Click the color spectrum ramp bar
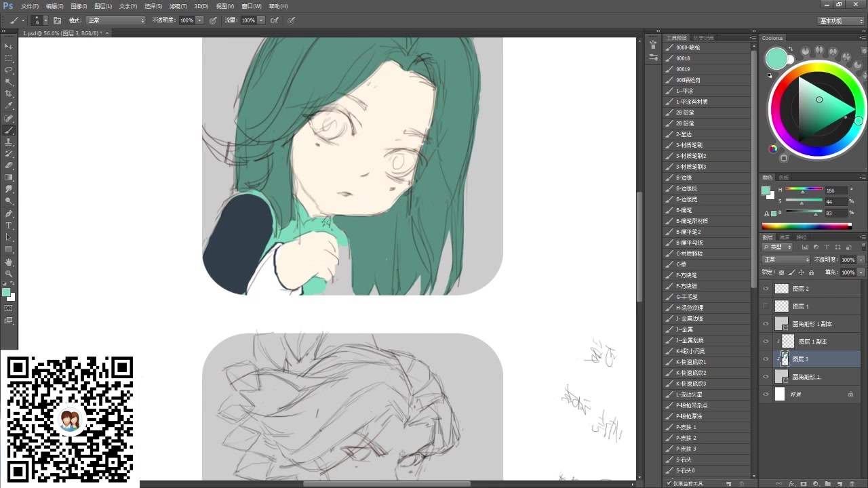The width and height of the screenshot is (868, 488). click(x=806, y=226)
